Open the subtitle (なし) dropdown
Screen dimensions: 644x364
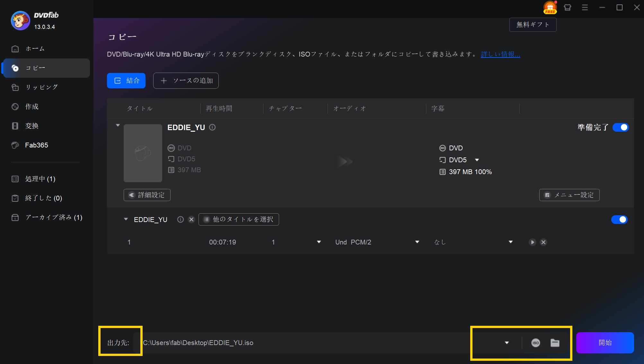click(511, 242)
